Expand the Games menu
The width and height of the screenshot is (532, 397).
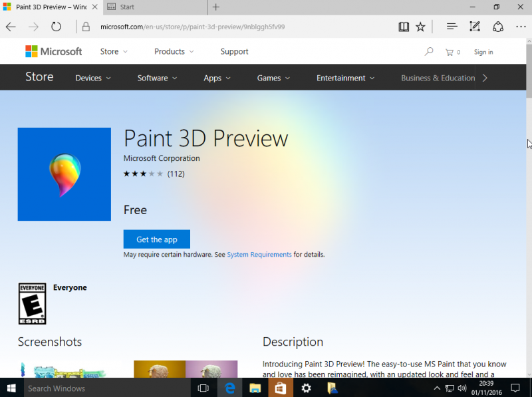click(273, 78)
